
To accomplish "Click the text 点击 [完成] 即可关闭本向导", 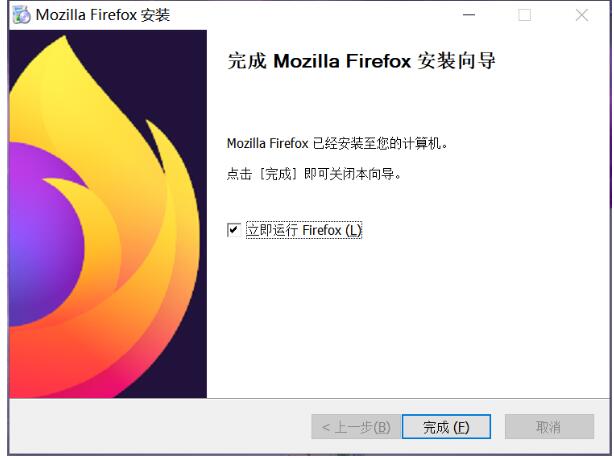I will point(314,173).
